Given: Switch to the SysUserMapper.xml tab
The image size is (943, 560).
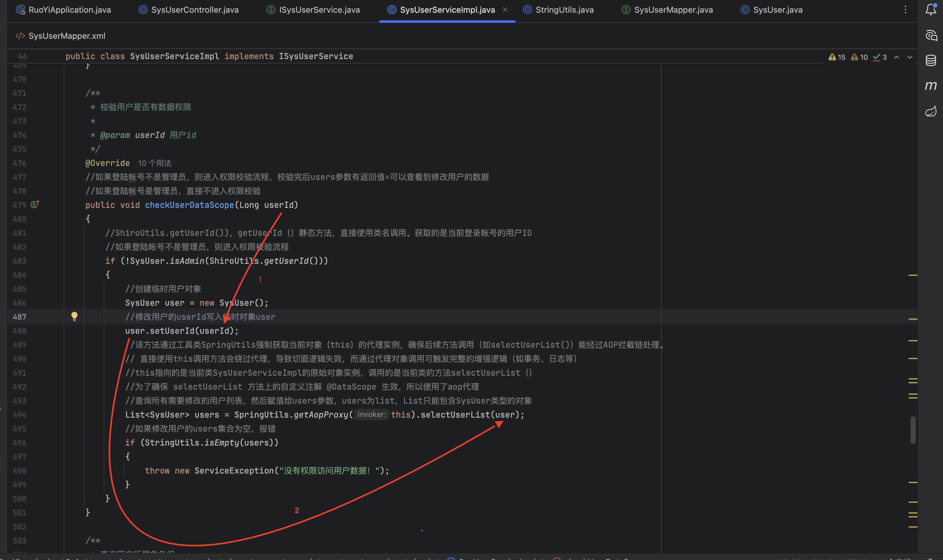Looking at the screenshot, I should [x=66, y=36].
